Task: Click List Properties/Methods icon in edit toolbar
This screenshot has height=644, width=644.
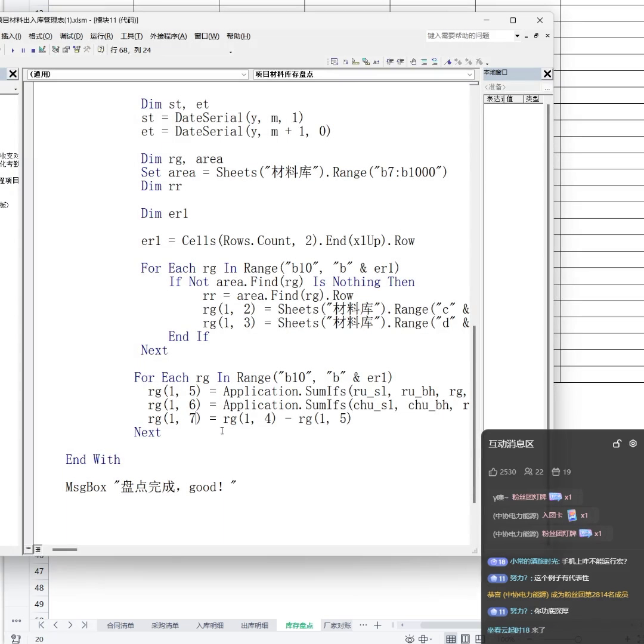Action: [335, 61]
